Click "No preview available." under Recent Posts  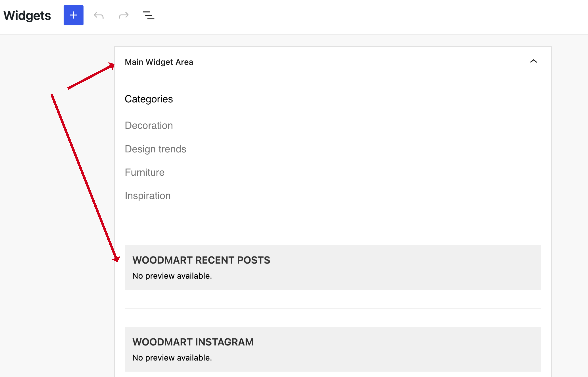pos(172,276)
